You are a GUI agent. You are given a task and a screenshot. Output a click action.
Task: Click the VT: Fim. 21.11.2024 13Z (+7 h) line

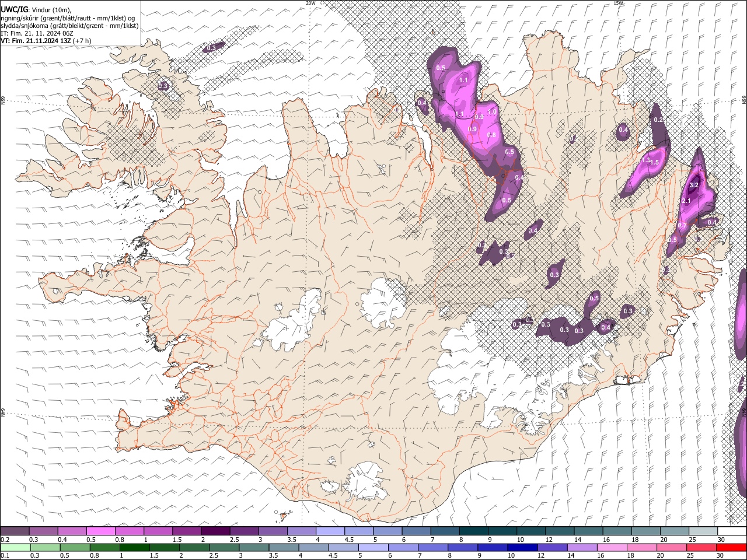tap(46, 41)
